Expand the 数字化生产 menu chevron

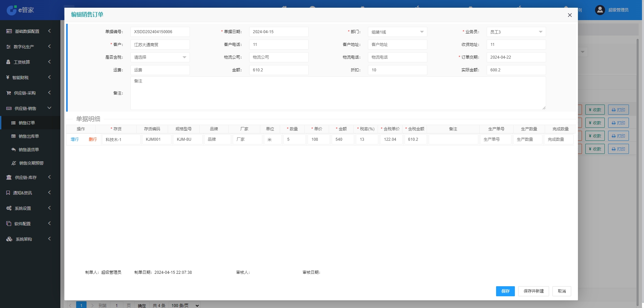click(49, 46)
